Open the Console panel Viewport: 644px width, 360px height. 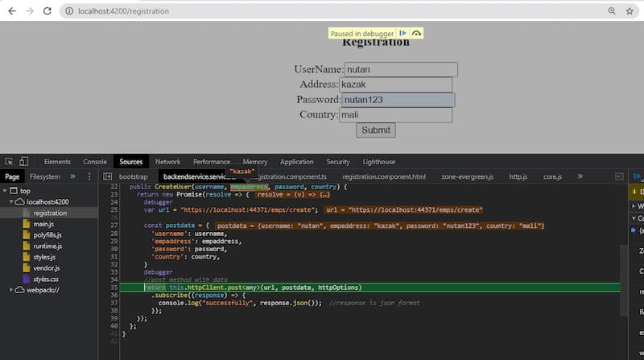pos(95,162)
